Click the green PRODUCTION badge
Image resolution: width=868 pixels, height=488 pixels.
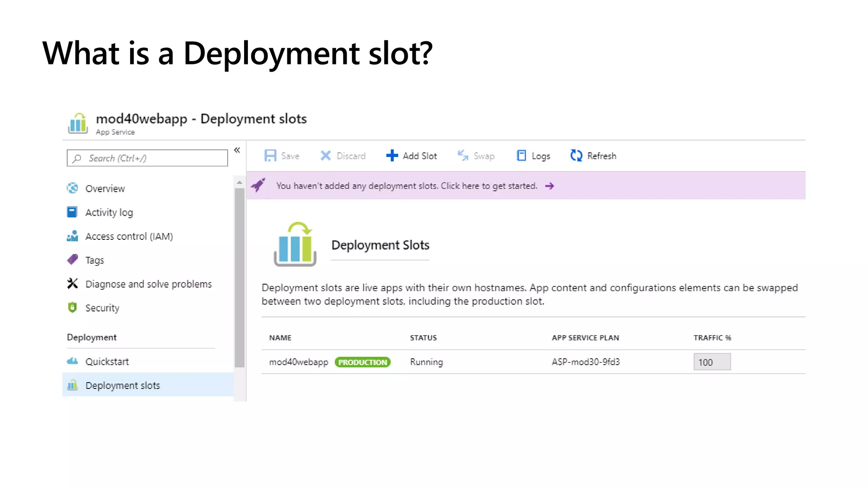click(x=362, y=362)
